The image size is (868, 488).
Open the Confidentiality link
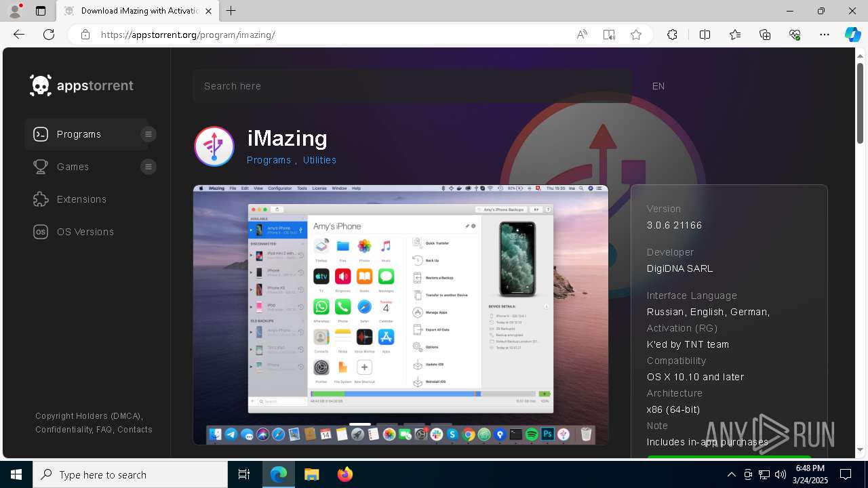pyautogui.click(x=64, y=430)
